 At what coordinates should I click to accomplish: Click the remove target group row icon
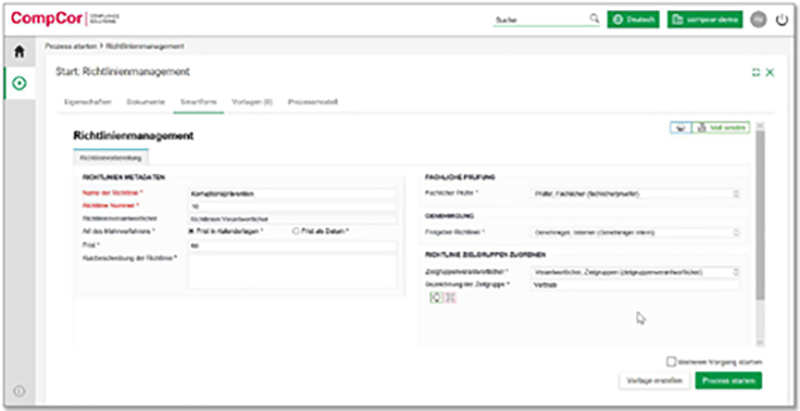click(449, 298)
